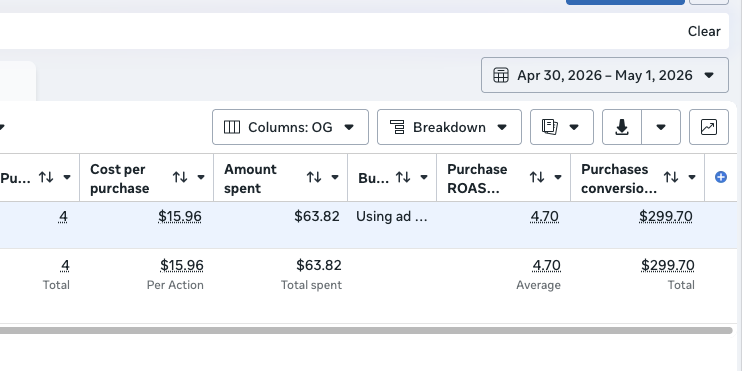Click the reports pages icon

click(x=549, y=127)
